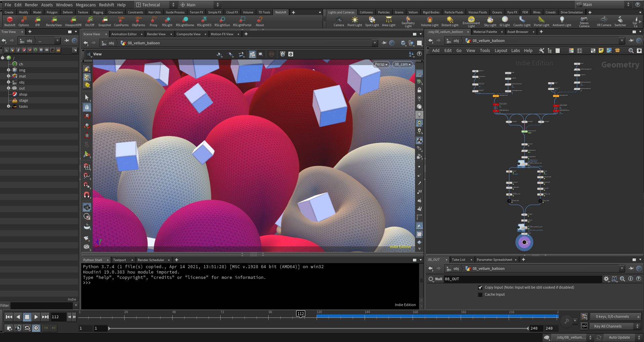Switch to Parameter Spreadsheet tab
Screen dimensions: 644x342
(494, 259)
